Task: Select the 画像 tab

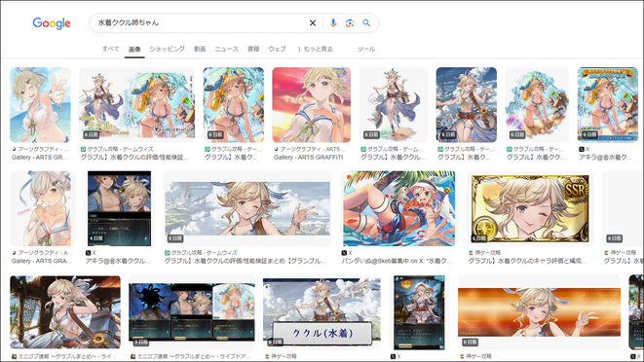Action: point(134,50)
